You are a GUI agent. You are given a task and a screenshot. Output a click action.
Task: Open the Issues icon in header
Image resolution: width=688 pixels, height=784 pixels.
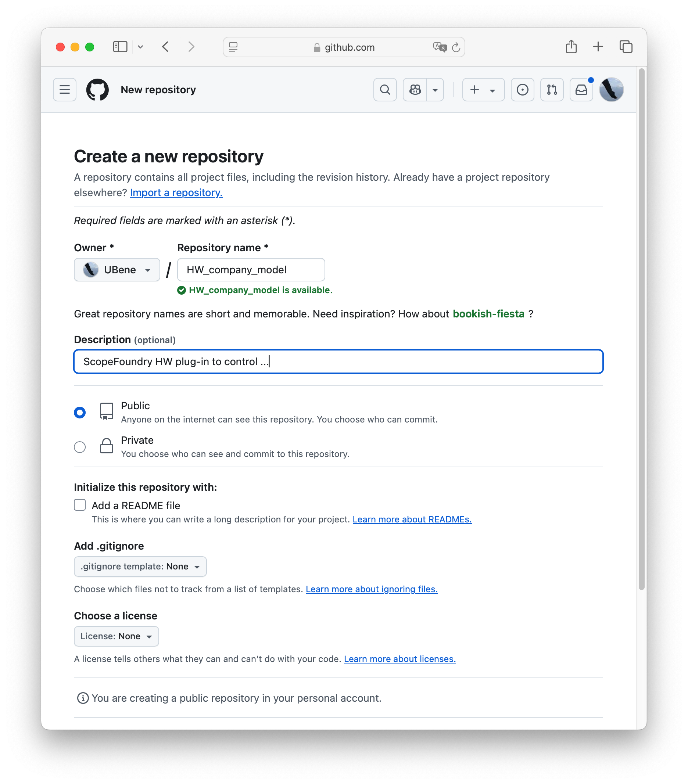click(x=522, y=90)
